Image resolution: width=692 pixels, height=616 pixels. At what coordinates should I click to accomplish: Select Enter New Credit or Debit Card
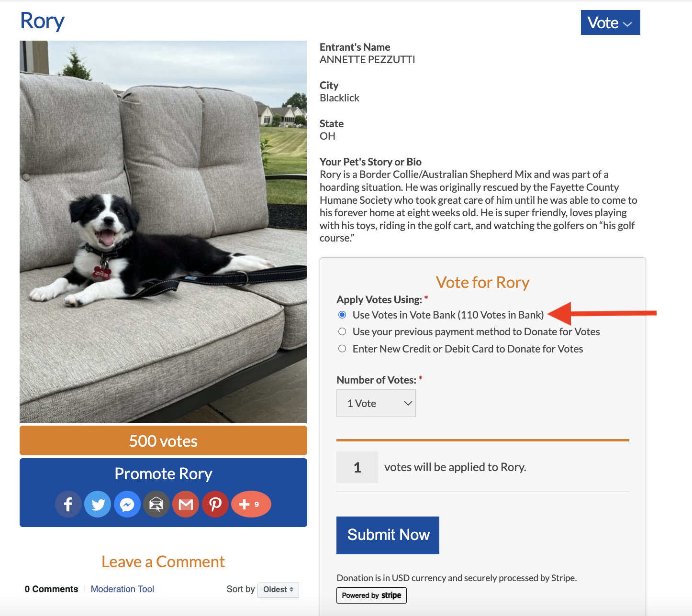(342, 349)
